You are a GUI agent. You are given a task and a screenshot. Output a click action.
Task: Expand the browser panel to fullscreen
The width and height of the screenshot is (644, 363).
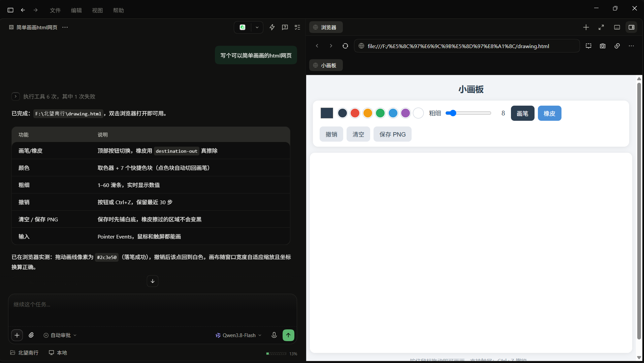click(x=601, y=27)
